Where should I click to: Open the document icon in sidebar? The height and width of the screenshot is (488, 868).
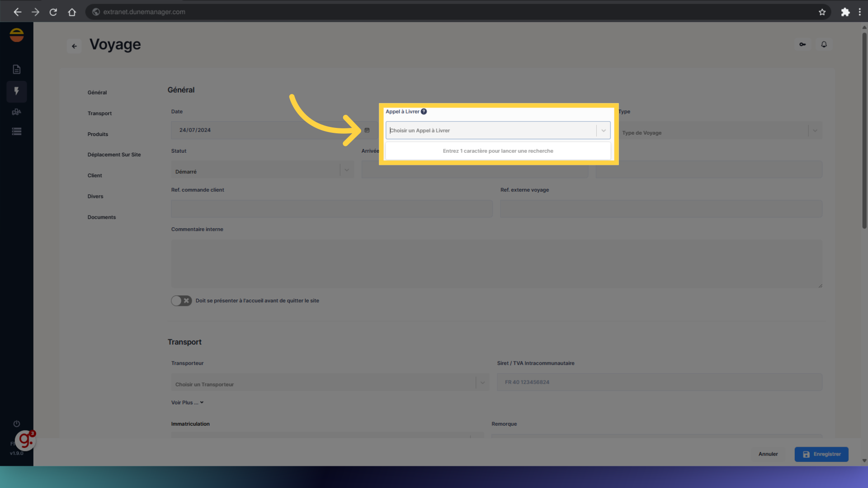pos(17,69)
